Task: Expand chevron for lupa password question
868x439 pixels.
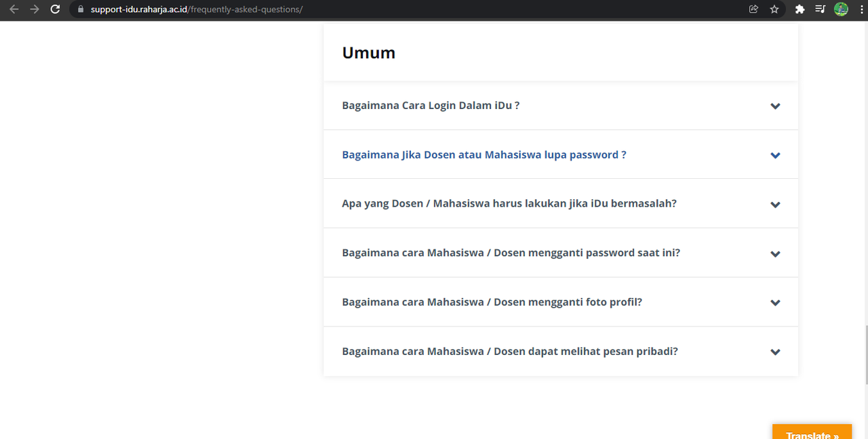Action: point(775,155)
